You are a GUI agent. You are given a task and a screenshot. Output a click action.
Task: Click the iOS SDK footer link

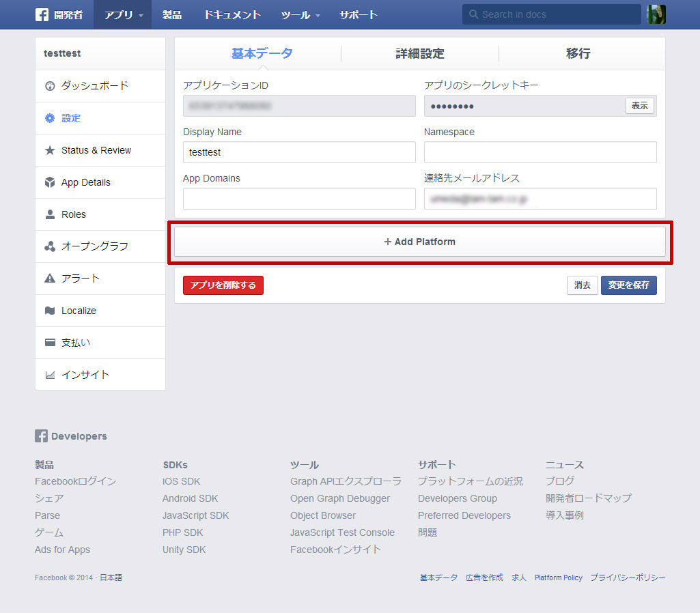pos(181,481)
